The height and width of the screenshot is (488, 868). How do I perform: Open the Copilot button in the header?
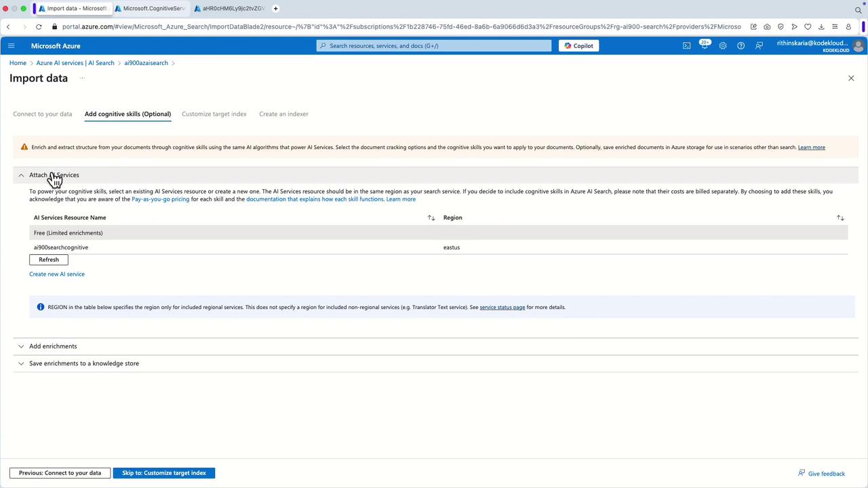[x=579, y=45]
